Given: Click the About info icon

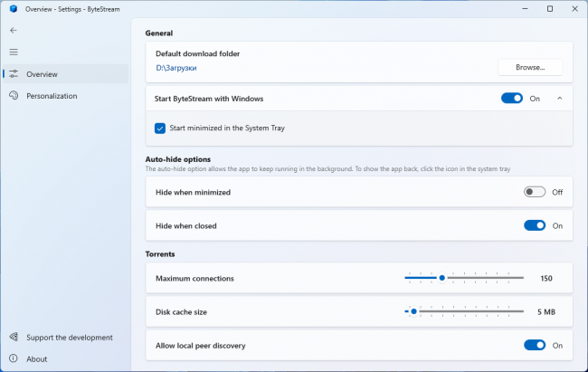Looking at the screenshot, I should [14, 358].
